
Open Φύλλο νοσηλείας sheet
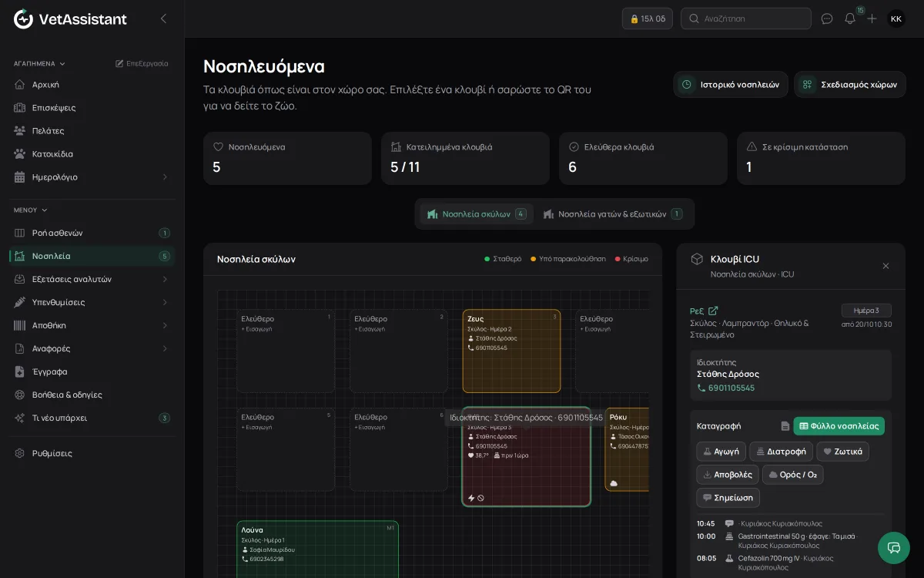pyautogui.click(x=839, y=426)
